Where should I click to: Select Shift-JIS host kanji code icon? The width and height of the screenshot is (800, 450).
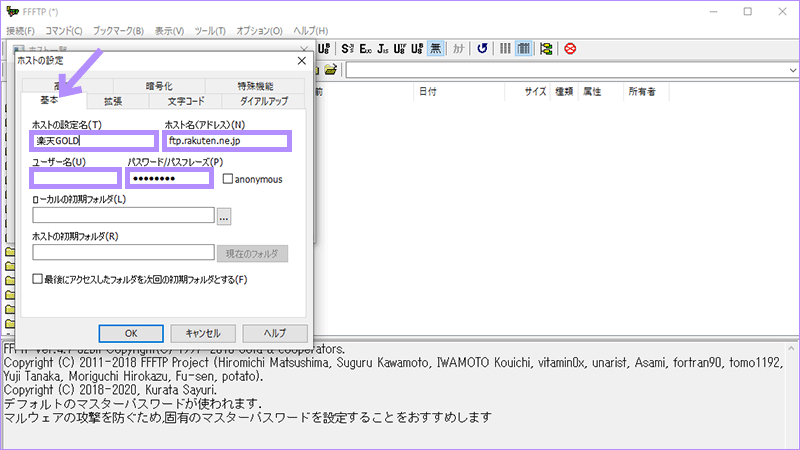click(348, 48)
